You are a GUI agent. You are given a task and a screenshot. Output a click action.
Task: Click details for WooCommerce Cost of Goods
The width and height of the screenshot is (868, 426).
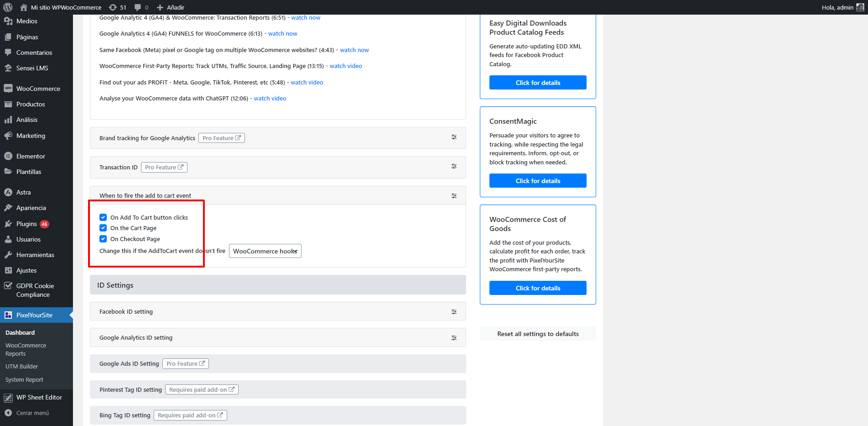click(x=538, y=288)
